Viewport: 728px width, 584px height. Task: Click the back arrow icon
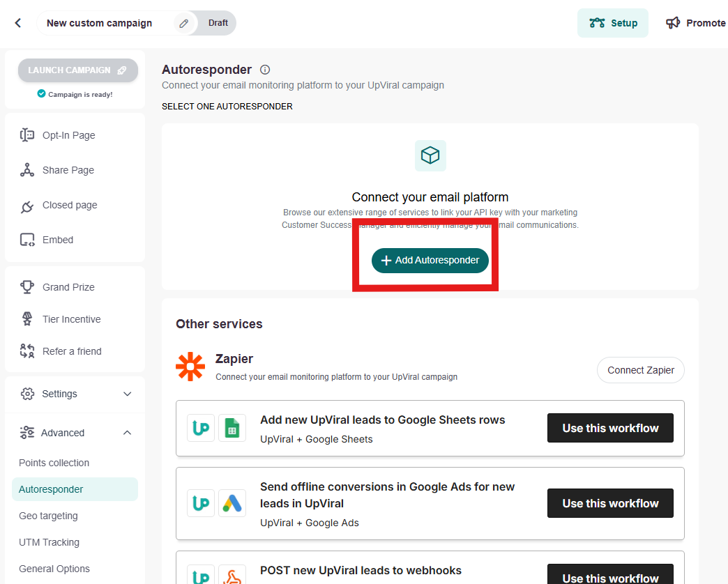18,23
